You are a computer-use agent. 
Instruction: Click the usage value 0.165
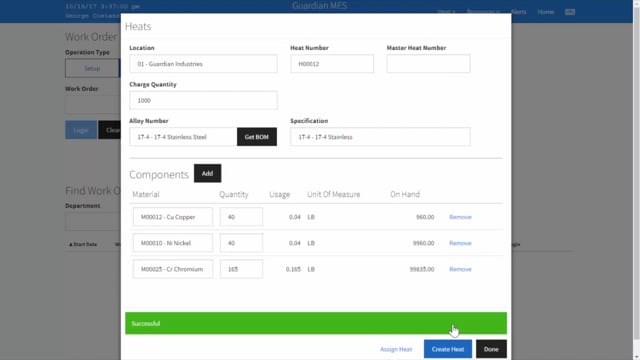293,269
